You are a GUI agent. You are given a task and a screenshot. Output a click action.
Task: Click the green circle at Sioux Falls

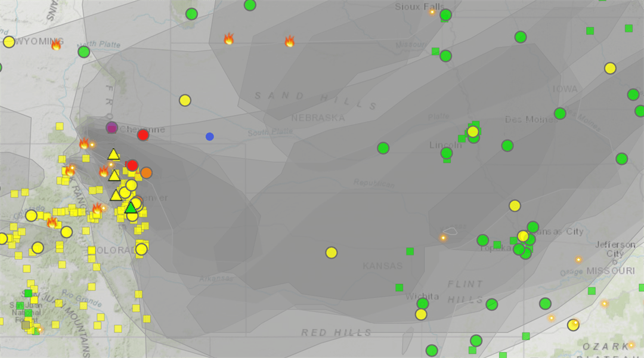coord(445,15)
